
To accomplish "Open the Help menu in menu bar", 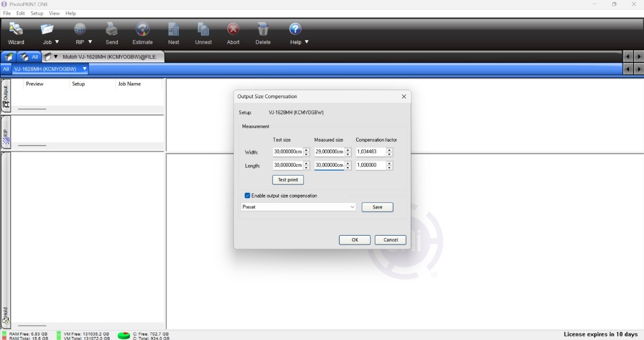I will (x=71, y=13).
